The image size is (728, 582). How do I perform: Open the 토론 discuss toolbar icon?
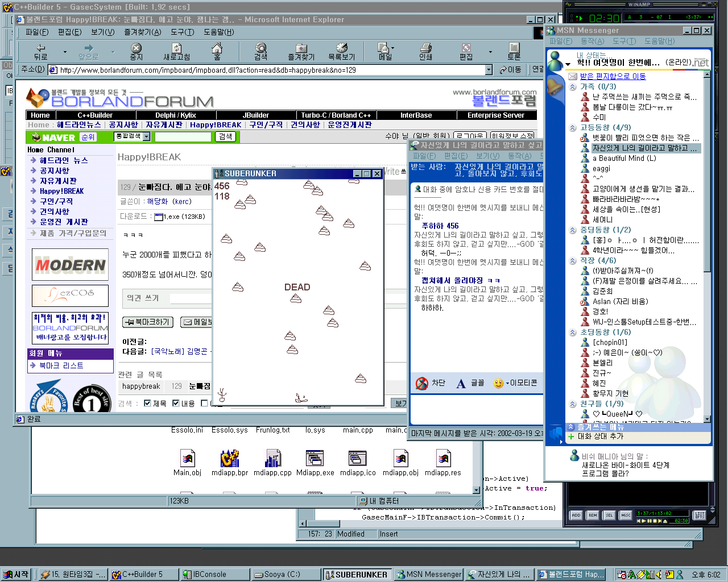(514, 51)
